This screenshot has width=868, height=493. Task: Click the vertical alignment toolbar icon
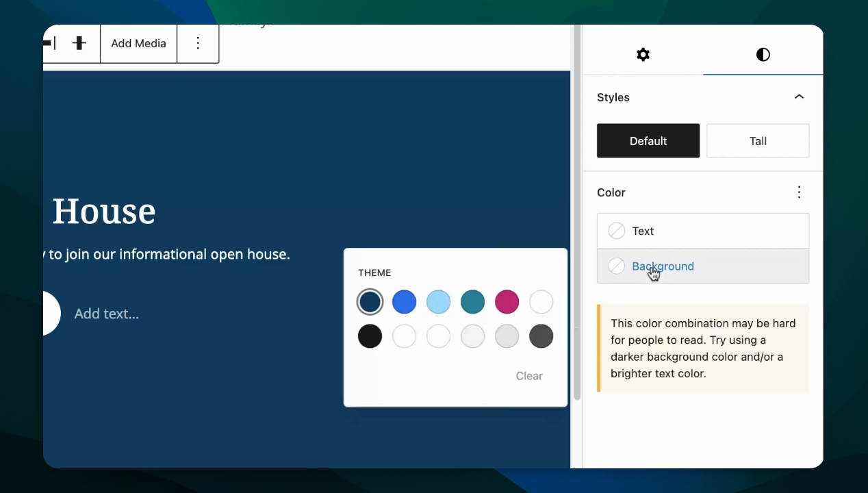click(x=79, y=43)
